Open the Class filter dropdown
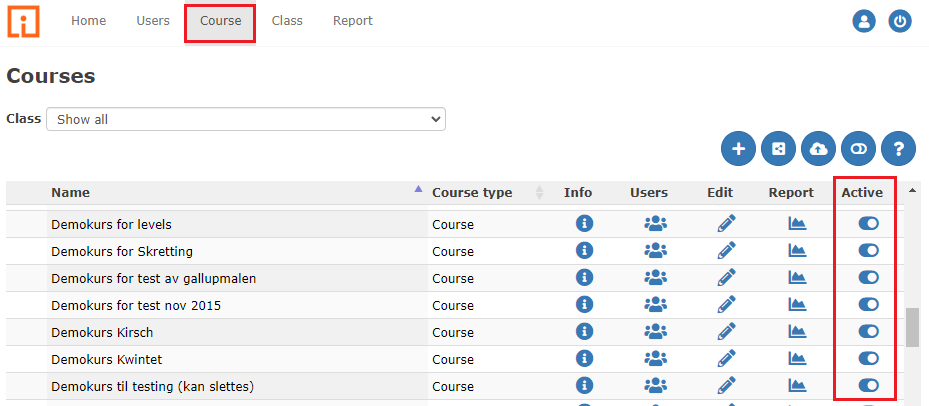 [246, 119]
